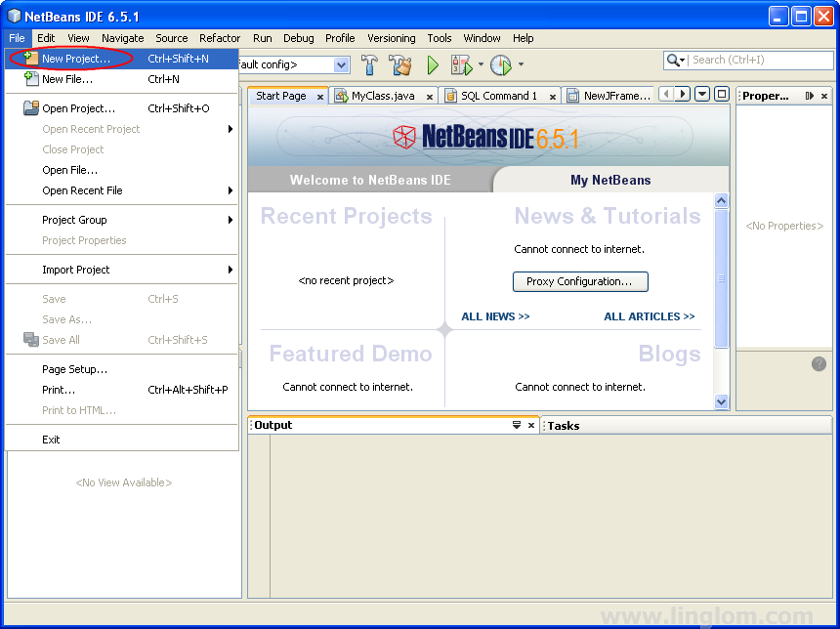The image size is (840, 629).
Task: Click Start Page scrollbar up arrow
Action: click(x=721, y=201)
